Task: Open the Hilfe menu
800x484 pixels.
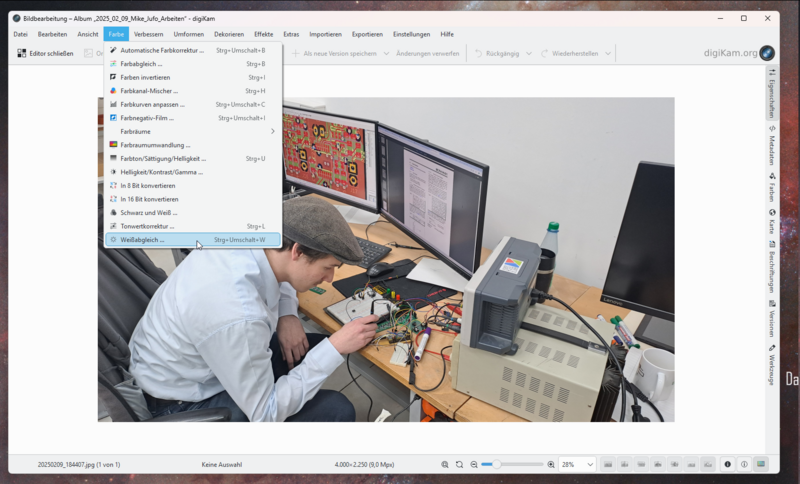Action: 447,34
